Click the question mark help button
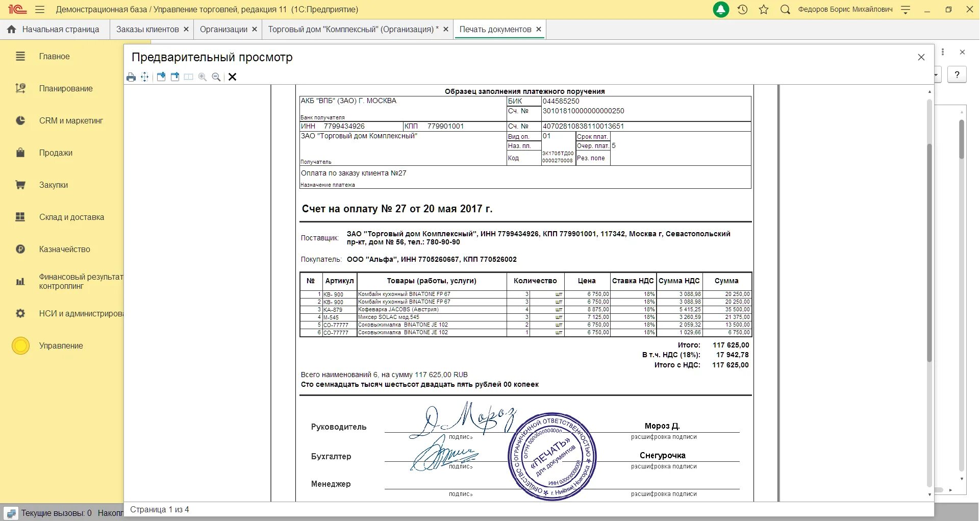The width and height of the screenshot is (980, 521). 957,75
